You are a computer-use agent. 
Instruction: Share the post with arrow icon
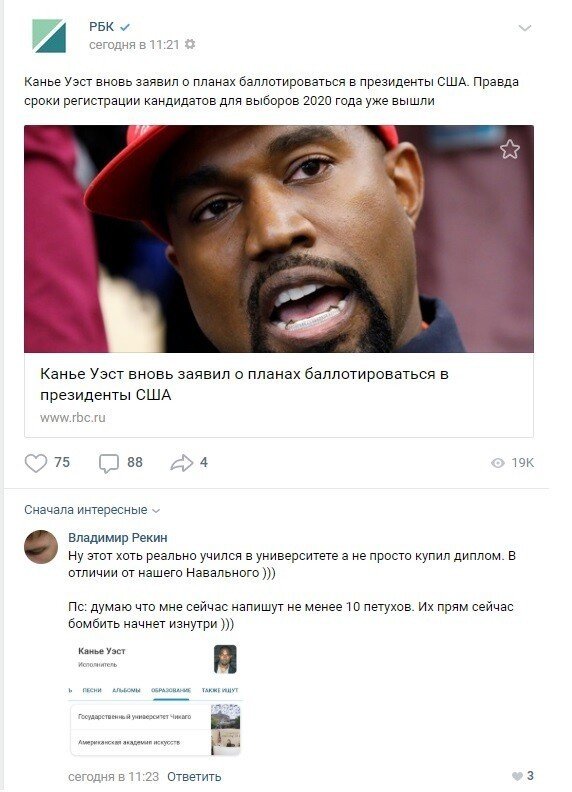[181, 463]
